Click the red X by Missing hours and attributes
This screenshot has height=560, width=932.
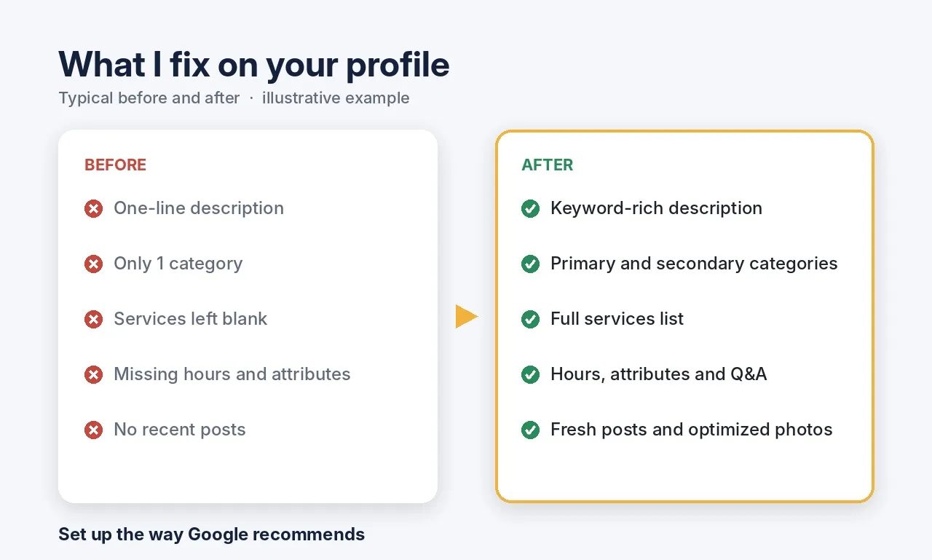pos(93,375)
